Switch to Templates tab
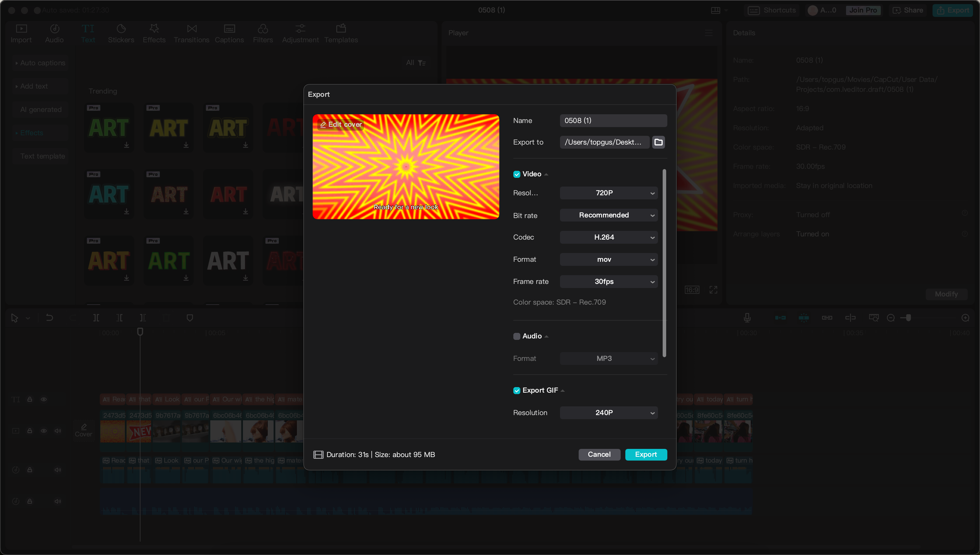980x555 pixels. pos(341,32)
